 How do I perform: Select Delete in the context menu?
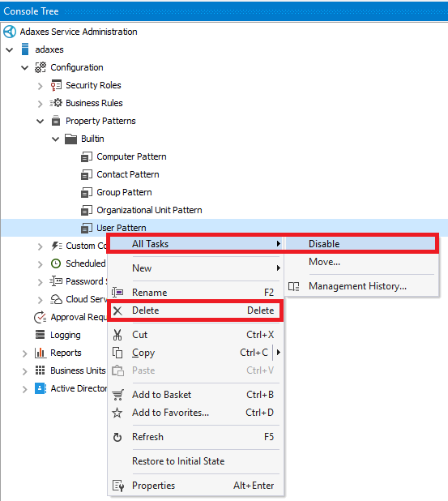click(195, 310)
